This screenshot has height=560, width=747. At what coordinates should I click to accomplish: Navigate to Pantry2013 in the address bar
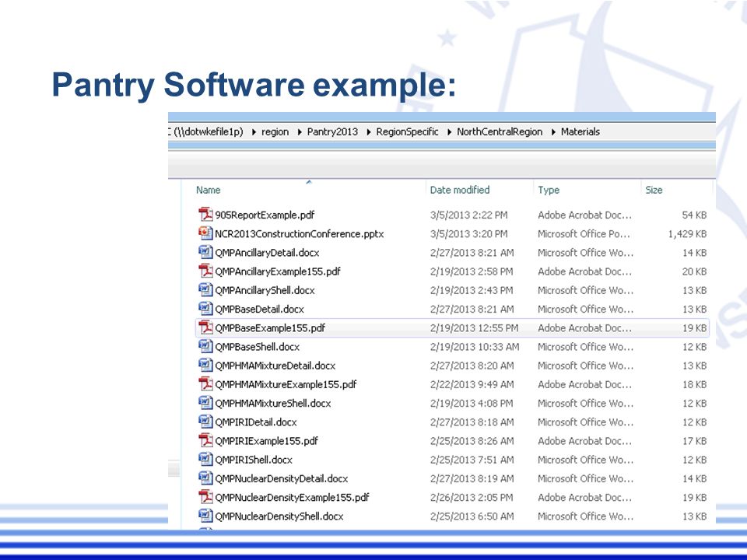coord(332,132)
